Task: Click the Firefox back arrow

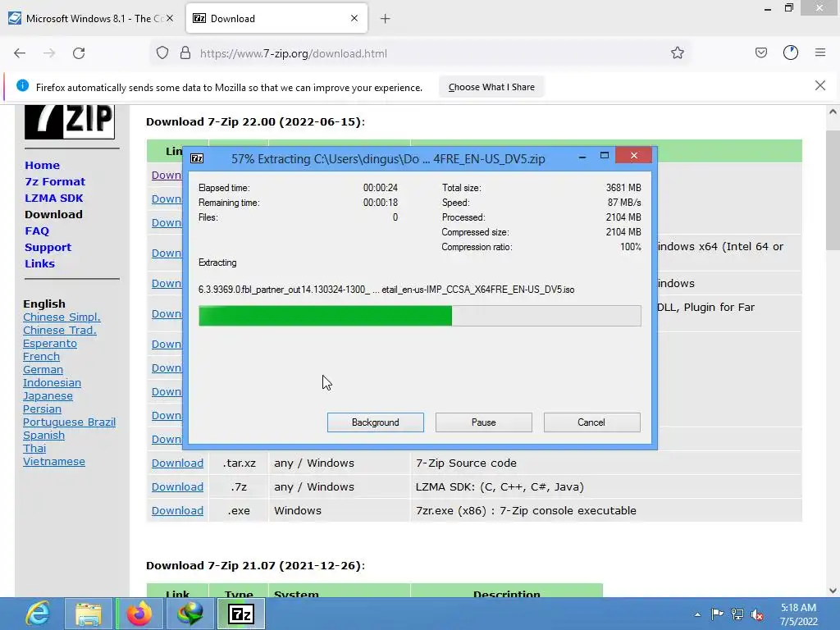Action: 20,53
